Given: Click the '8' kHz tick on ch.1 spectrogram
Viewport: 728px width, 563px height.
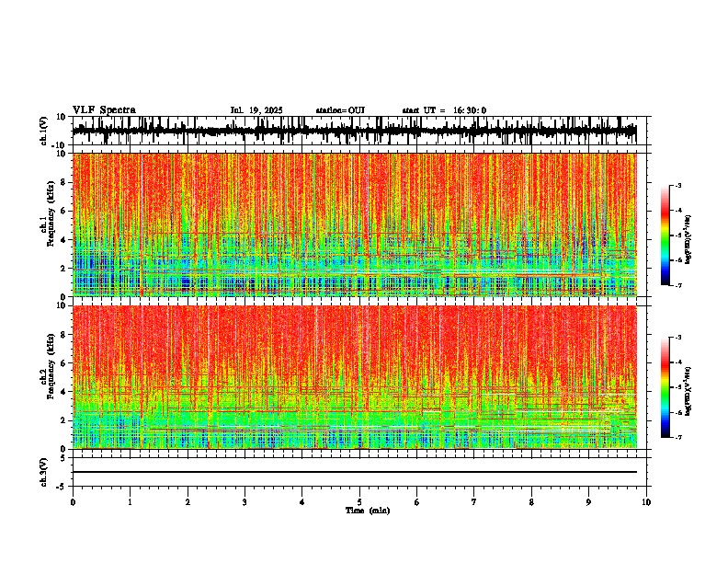Looking at the screenshot, I should [x=64, y=182].
